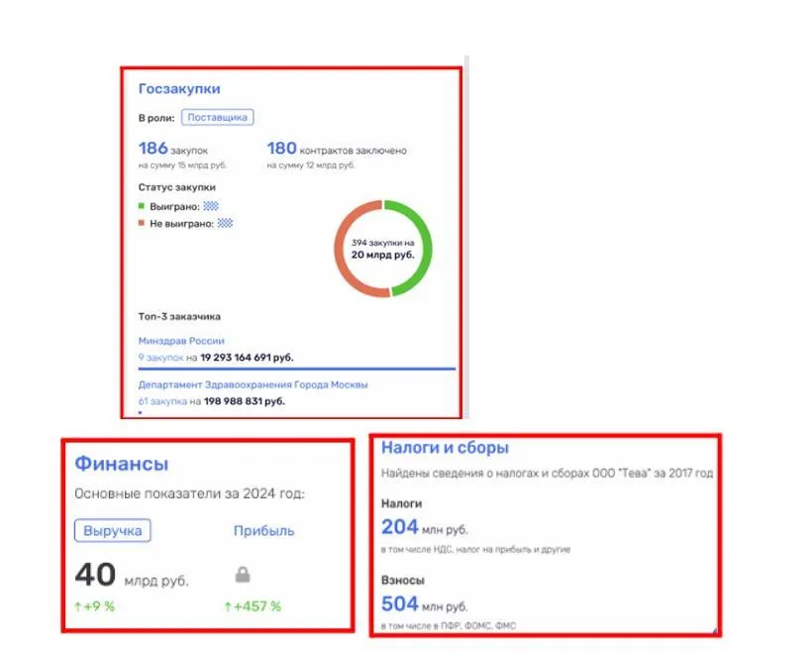Click the '40 млрд руб.' revenue value
This screenshot has width=812, height=651.
[x=132, y=576]
